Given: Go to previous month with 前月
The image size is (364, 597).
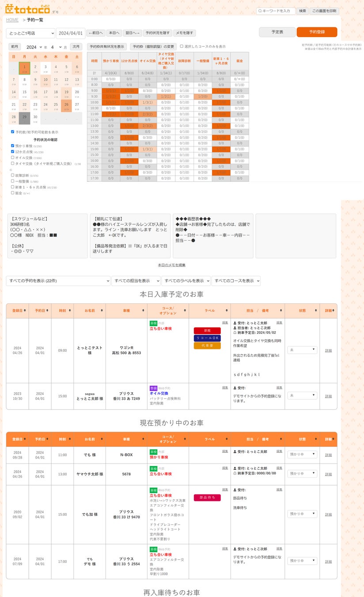Looking at the screenshot, I should point(15,47).
